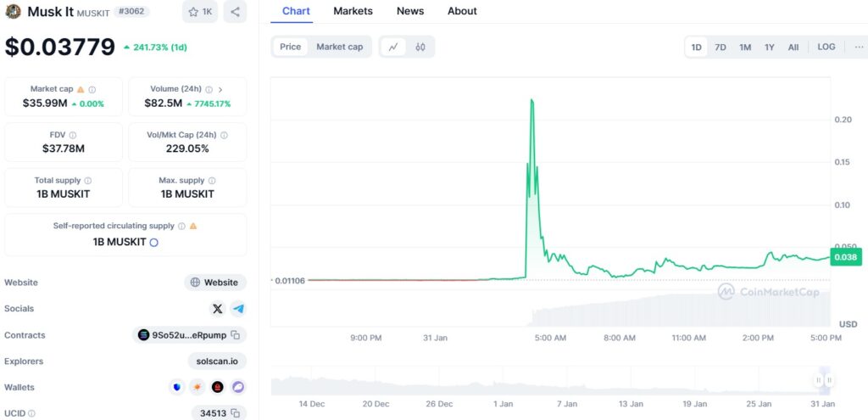Viewport: 868px width, 420px height.
Task: Toggle the chart to Market cap
Action: (x=339, y=47)
